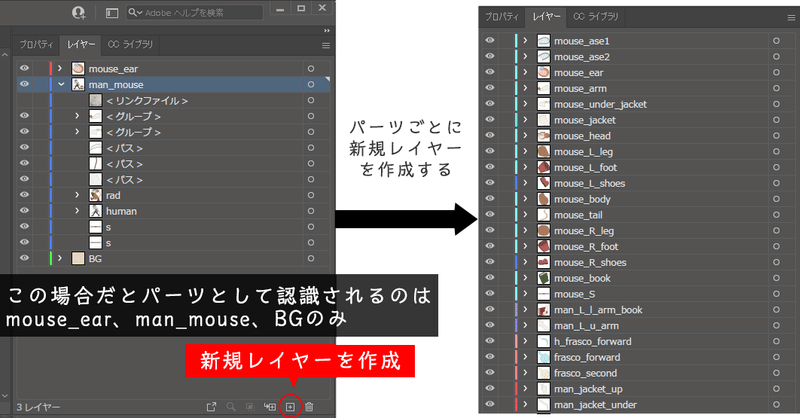
Task: Select the <リンクファイル> item
Action: coord(173,101)
